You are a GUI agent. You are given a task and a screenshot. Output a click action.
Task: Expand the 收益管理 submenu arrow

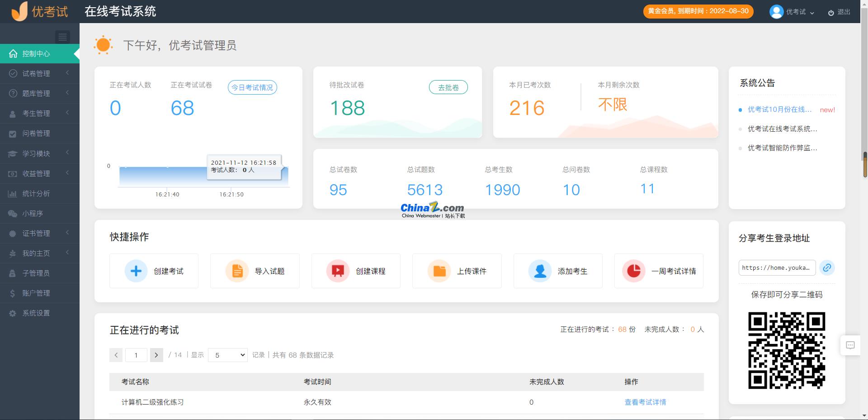67,173
